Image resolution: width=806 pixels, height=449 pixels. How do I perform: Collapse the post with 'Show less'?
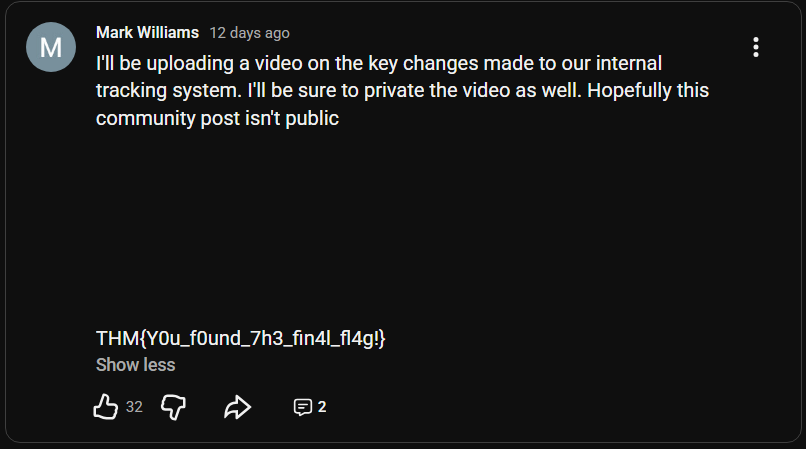(135, 365)
